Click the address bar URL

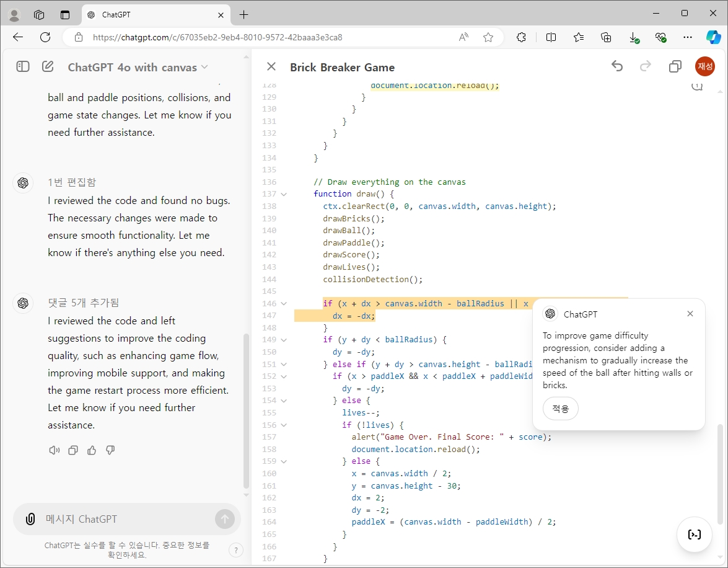(x=217, y=37)
